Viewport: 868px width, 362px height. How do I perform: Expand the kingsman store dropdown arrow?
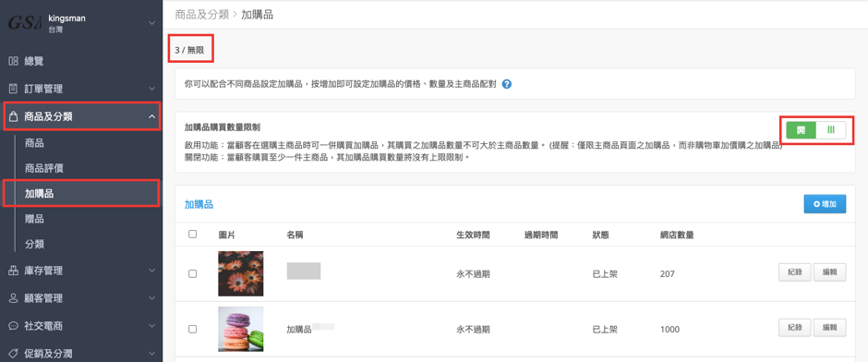(152, 23)
